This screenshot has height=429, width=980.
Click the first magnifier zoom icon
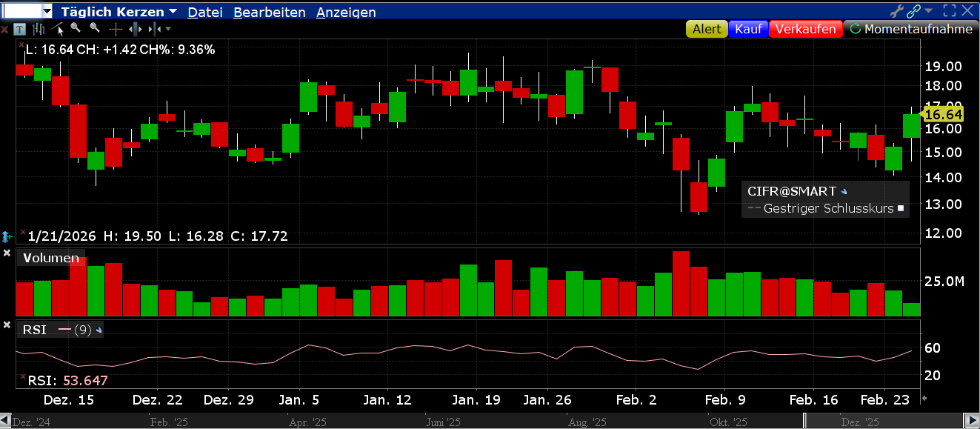(76, 28)
